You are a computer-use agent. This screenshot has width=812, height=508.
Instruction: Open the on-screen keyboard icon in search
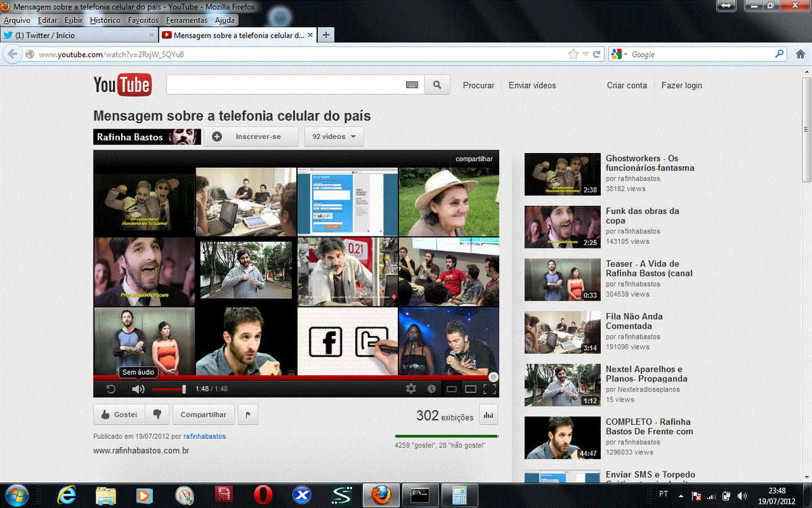tap(412, 85)
